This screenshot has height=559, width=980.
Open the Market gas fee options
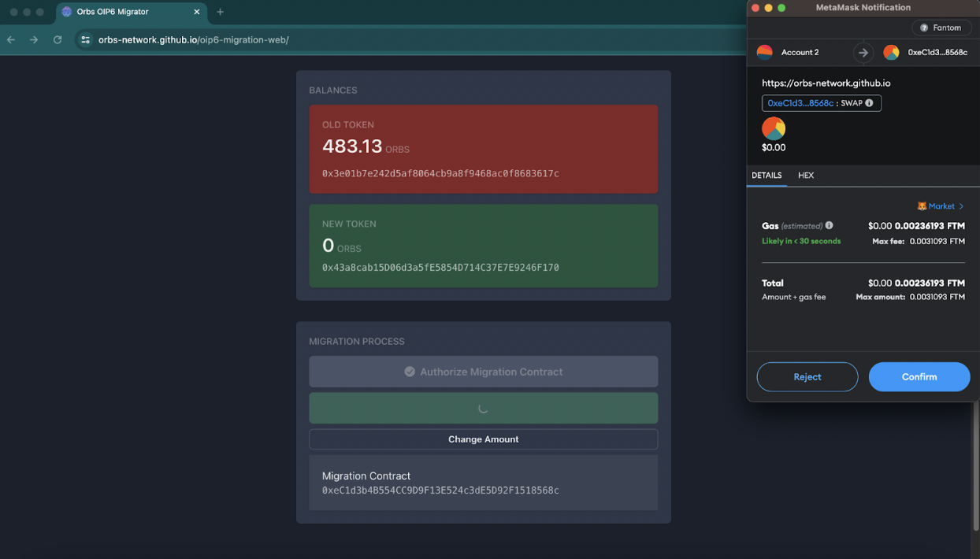pyautogui.click(x=941, y=206)
